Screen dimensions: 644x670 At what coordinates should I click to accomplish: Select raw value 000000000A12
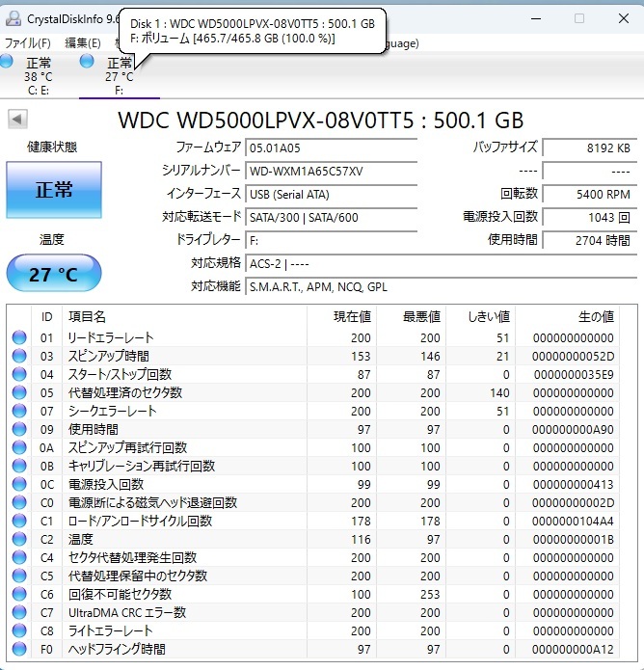tap(573, 650)
